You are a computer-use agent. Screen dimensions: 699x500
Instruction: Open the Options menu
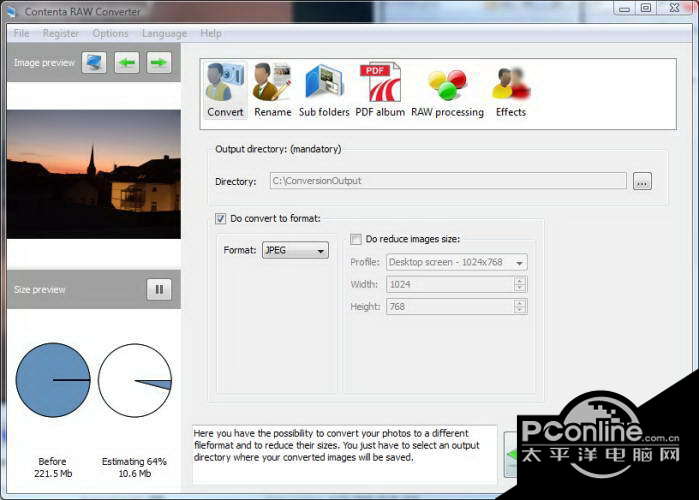[110, 33]
